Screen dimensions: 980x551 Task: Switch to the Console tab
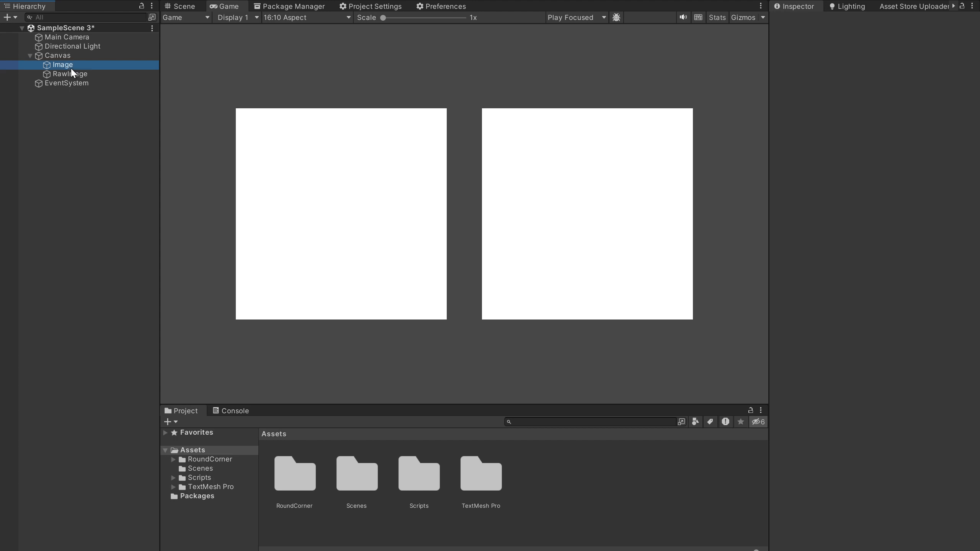[x=231, y=411]
